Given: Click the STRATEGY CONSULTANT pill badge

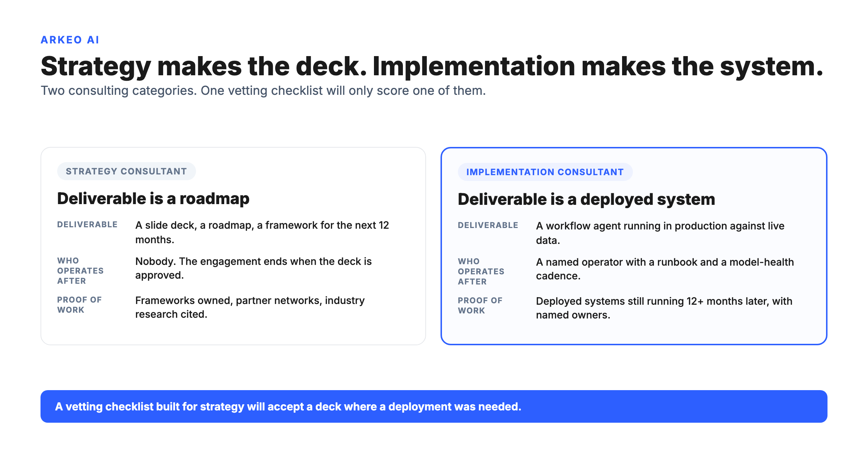Looking at the screenshot, I should pos(127,171).
